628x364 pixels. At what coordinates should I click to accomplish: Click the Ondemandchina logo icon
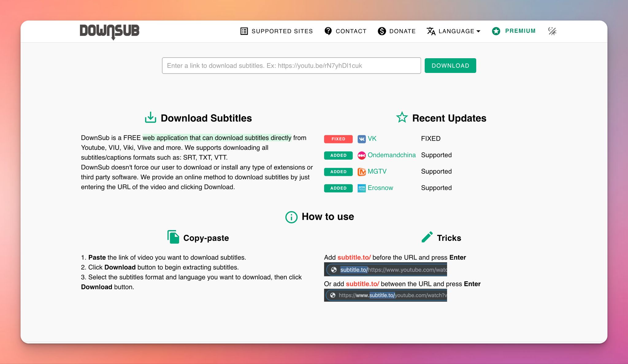click(362, 155)
